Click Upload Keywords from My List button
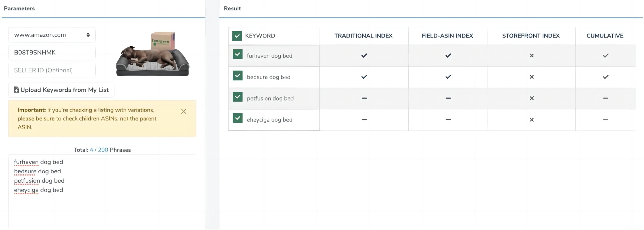The width and height of the screenshot is (644, 230). click(x=61, y=90)
